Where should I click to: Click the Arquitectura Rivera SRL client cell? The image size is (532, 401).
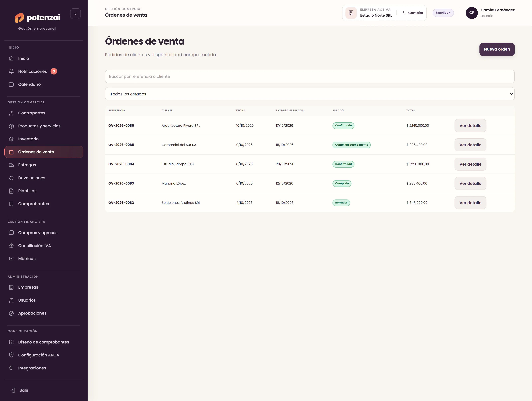tap(181, 126)
